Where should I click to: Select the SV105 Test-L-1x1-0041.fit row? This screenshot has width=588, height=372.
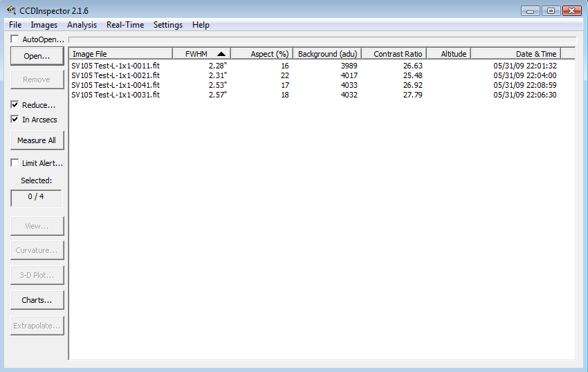pyautogui.click(x=322, y=85)
